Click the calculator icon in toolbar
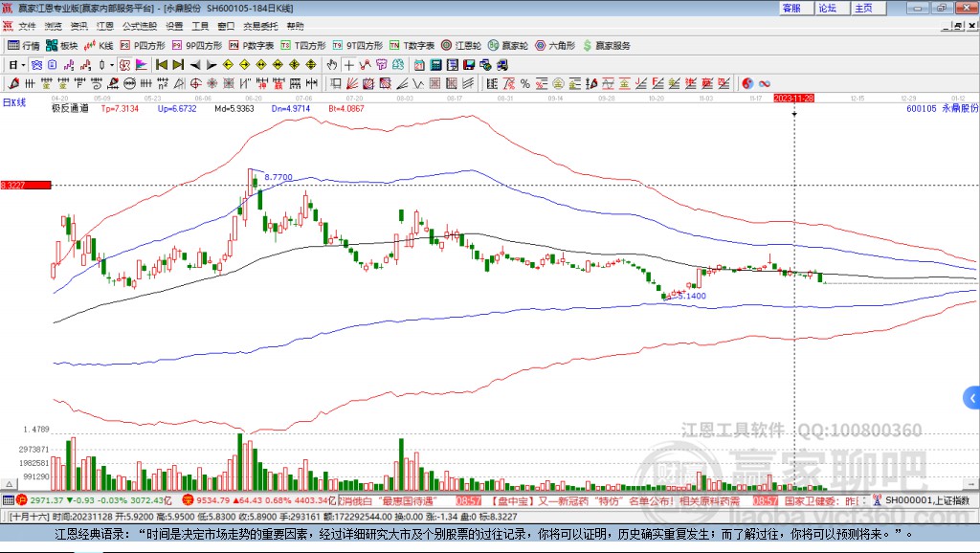The image size is (980, 553). click(435, 65)
